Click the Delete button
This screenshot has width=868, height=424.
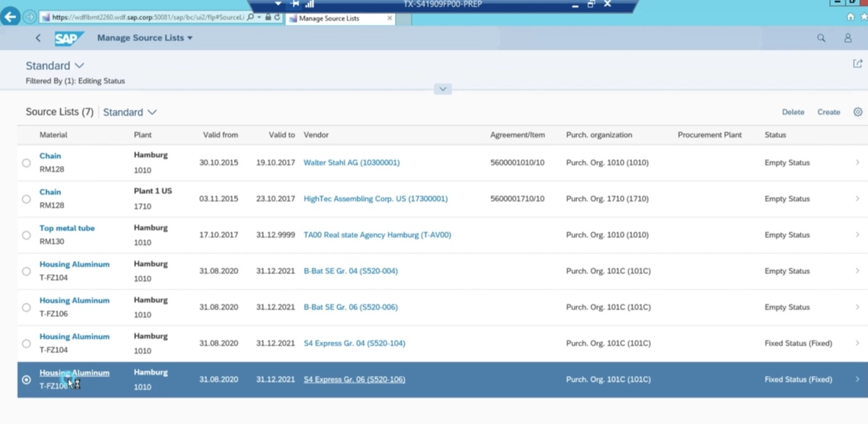tap(793, 112)
